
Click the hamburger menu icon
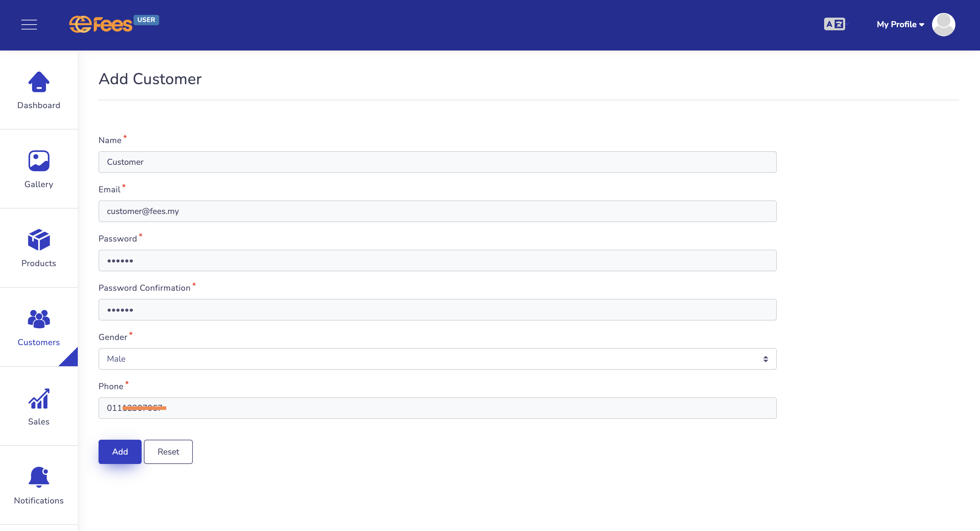(x=28, y=24)
